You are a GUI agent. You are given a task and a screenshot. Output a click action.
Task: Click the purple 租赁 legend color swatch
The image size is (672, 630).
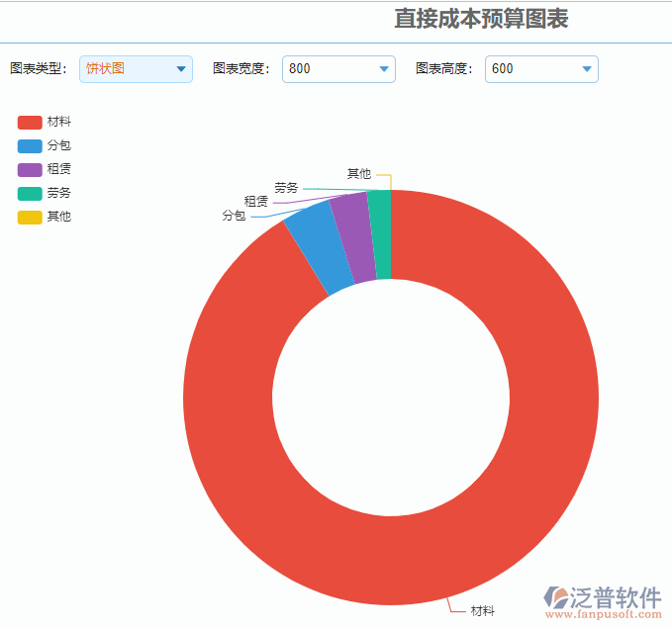(x=30, y=170)
